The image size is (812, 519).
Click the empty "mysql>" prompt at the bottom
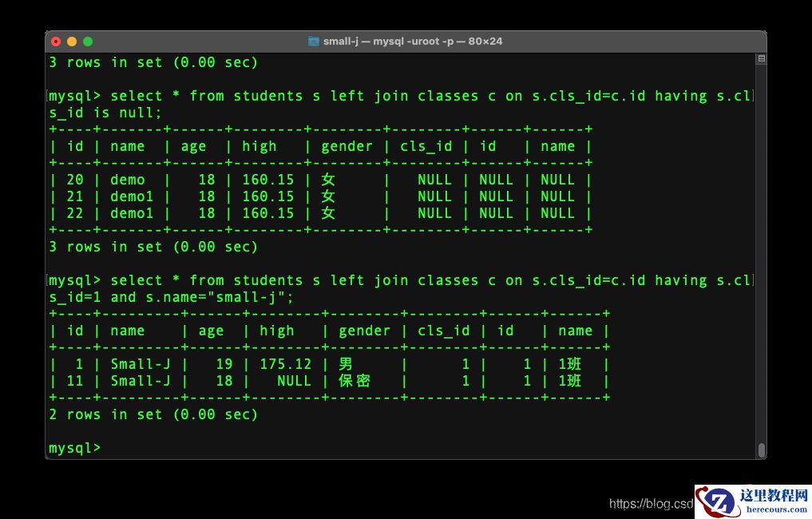tap(74, 448)
